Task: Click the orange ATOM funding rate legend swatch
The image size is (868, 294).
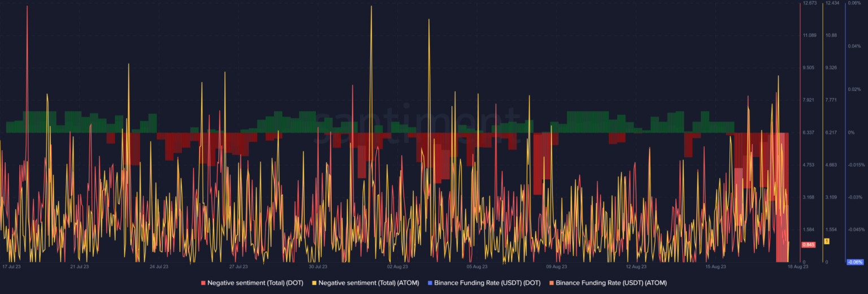Action: coord(552,282)
